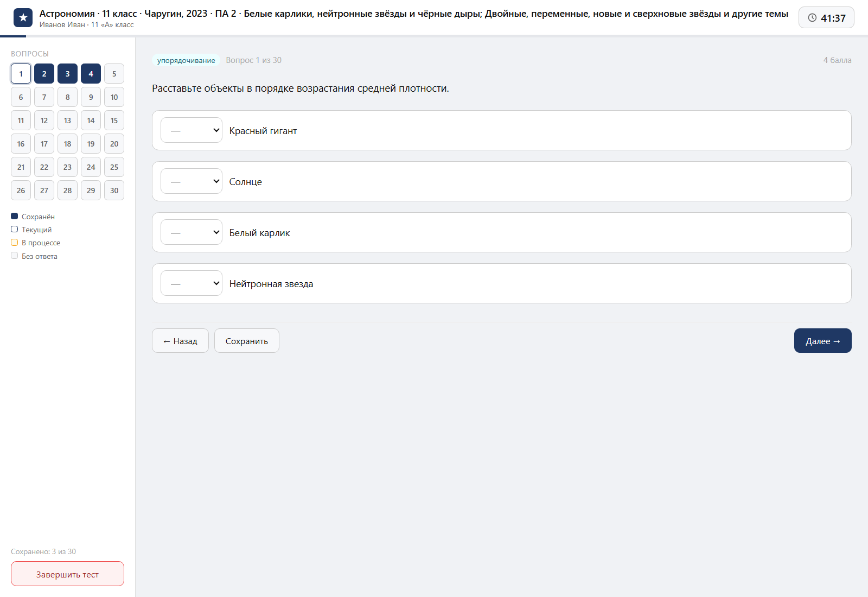Click the В процессе legend marker

pos(15,243)
